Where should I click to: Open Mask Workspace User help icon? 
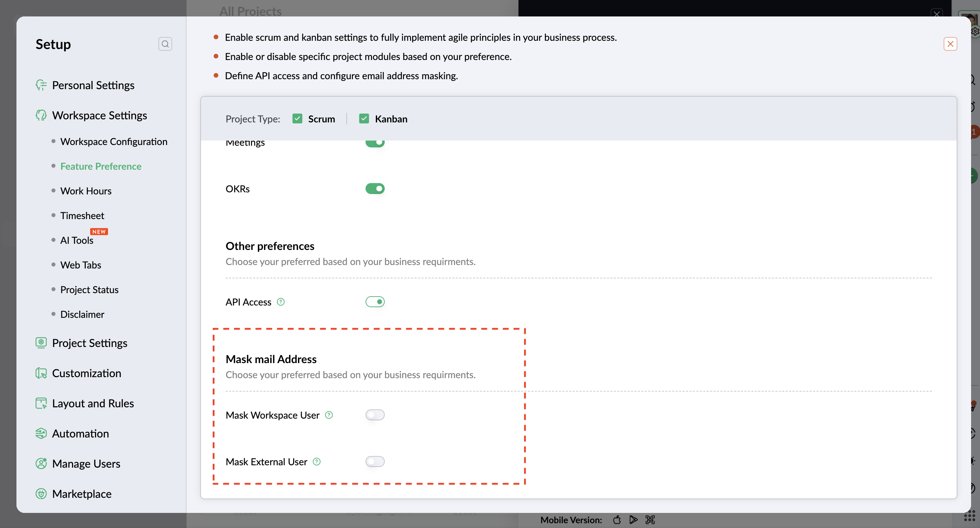(x=329, y=415)
